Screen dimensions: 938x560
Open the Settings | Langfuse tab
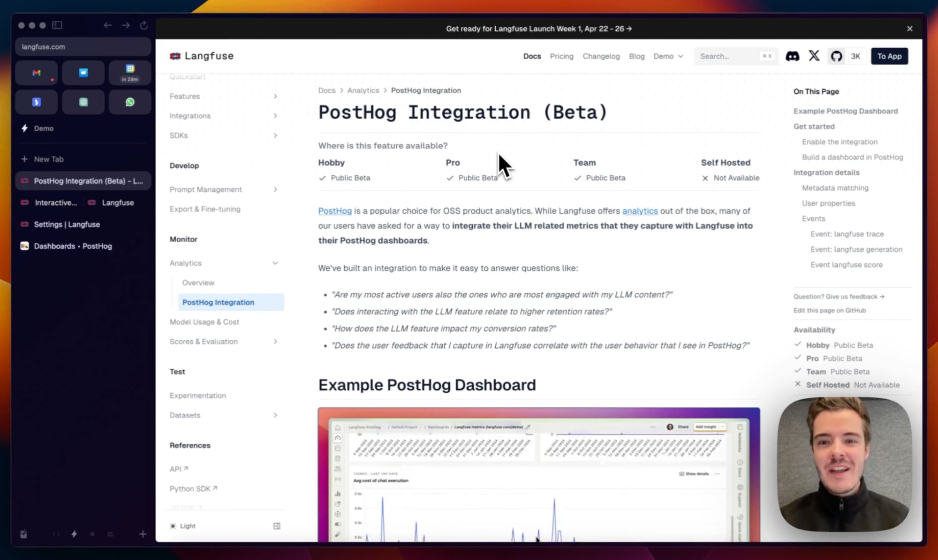tap(67, 224)
